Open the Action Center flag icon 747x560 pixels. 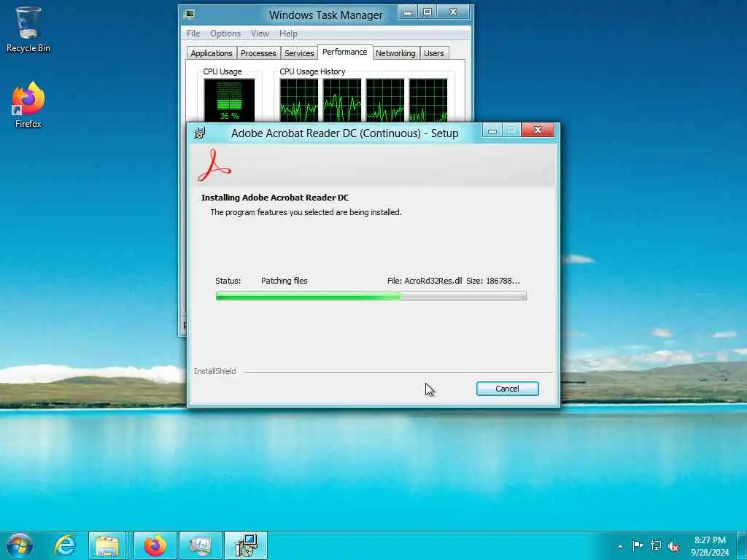click(638, 545)
